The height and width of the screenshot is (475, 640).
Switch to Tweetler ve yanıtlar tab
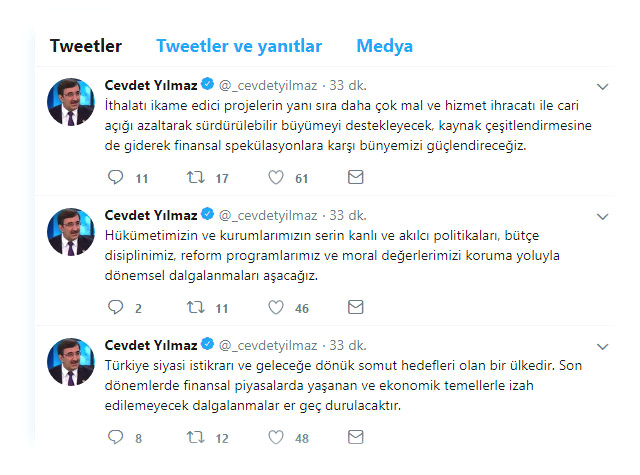[239, 46]
